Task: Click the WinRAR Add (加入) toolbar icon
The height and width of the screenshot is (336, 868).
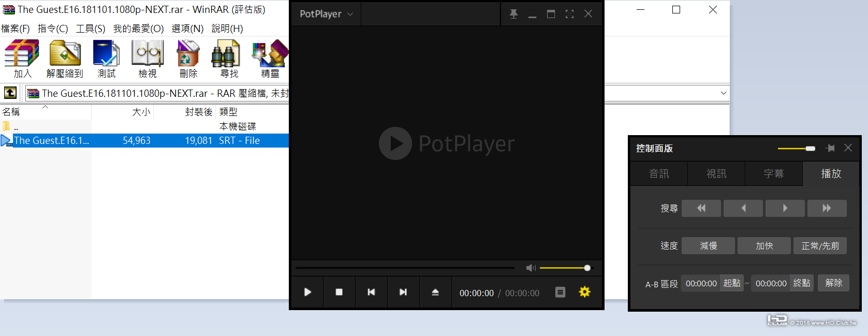Action: click(x=22, y=59)
